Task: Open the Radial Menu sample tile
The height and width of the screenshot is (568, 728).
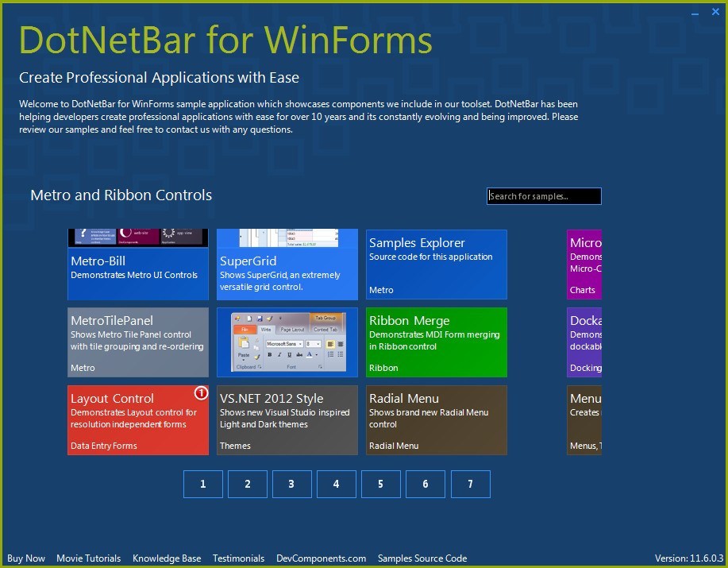Action: point(437,420)
